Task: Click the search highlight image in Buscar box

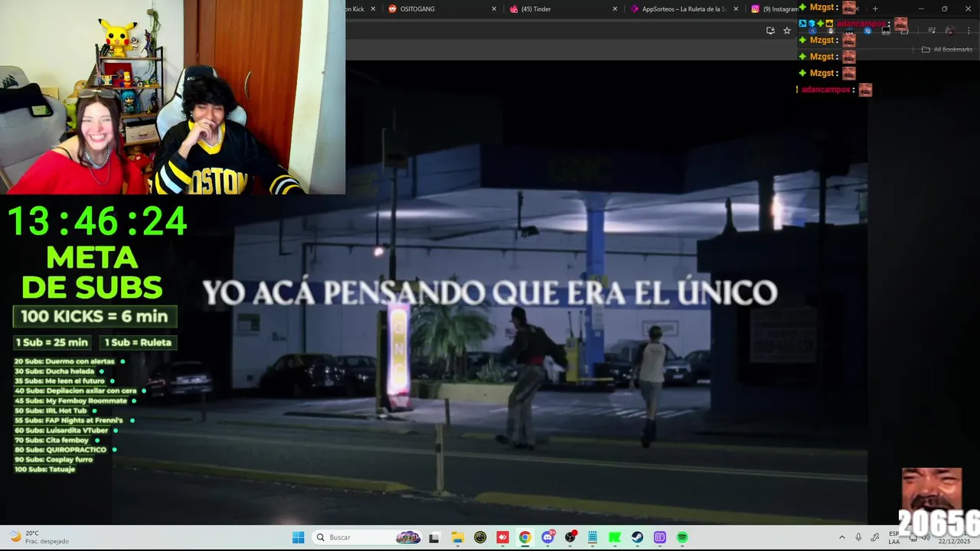Action: point(408,537)
